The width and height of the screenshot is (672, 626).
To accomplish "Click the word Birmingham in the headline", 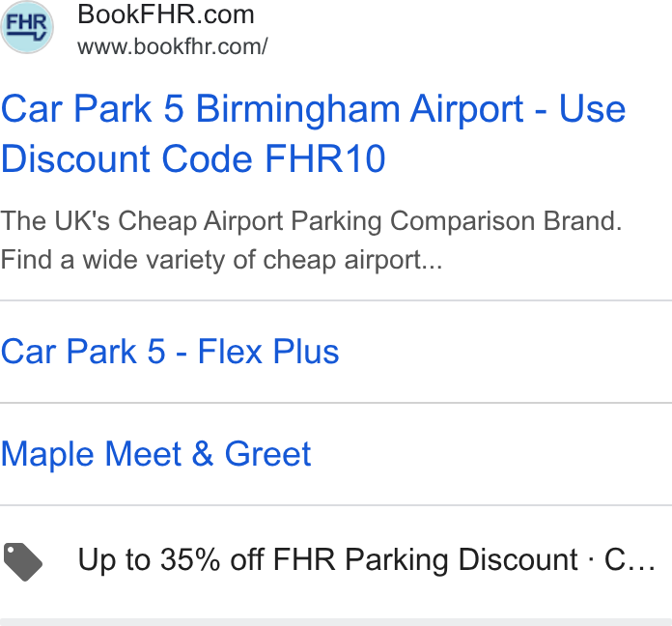I will tap(298, 110).
